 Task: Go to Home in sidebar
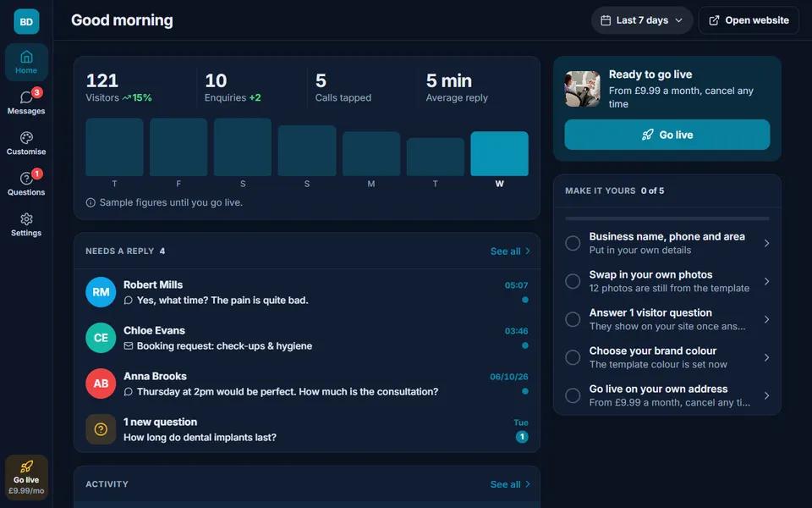click(26, 62)
